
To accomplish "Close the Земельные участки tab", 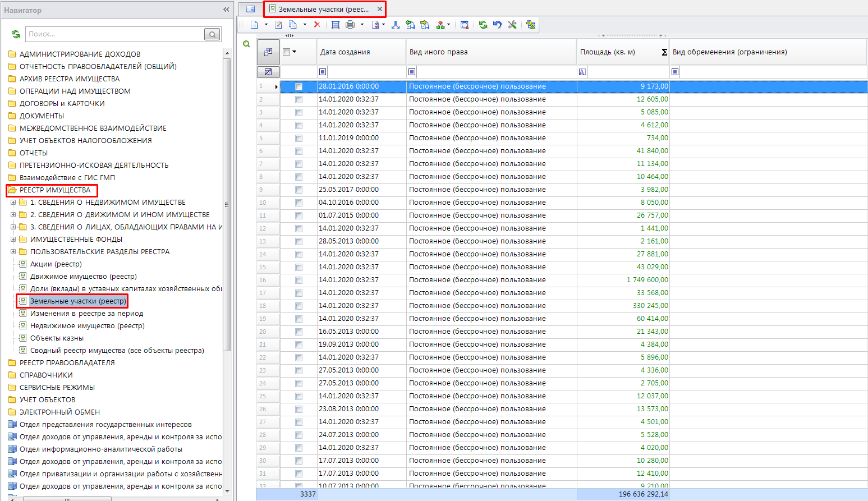I will (380, 9).
